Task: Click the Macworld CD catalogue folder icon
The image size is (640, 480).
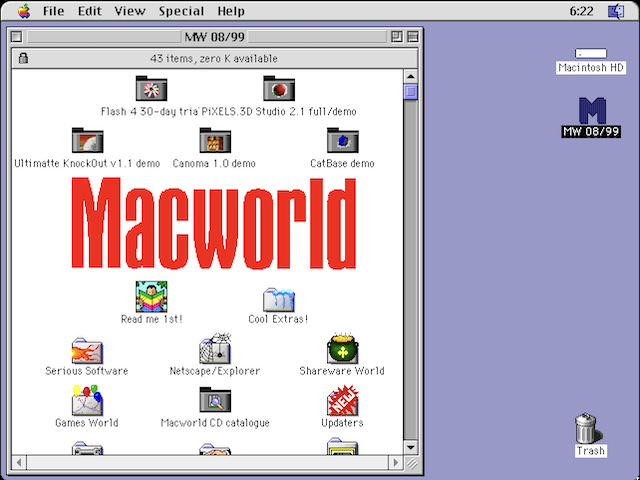Action: tap(215, 400)
